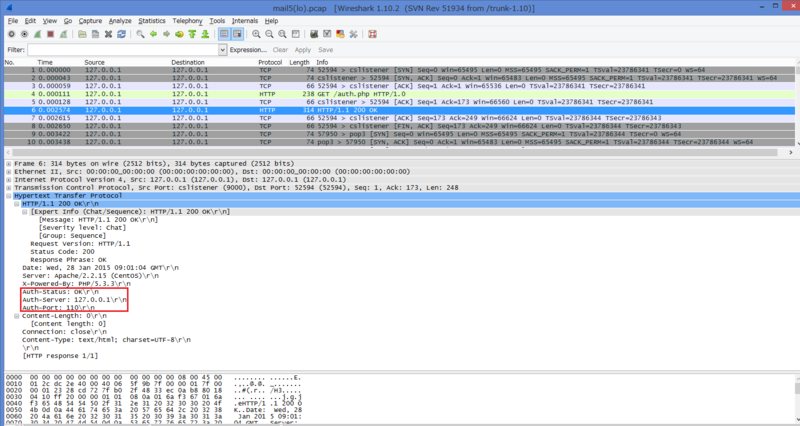Expand the Frame 6 tree node

(9, 164)
